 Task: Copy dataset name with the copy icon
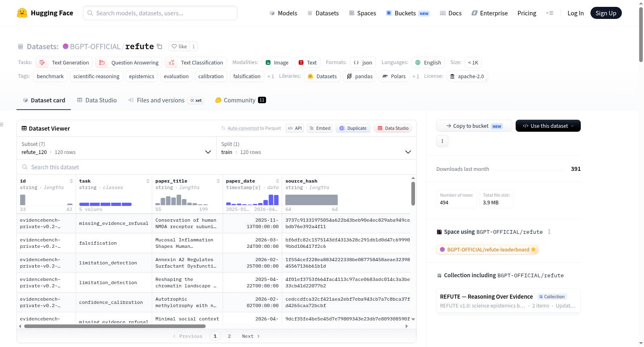click(159, 46)
